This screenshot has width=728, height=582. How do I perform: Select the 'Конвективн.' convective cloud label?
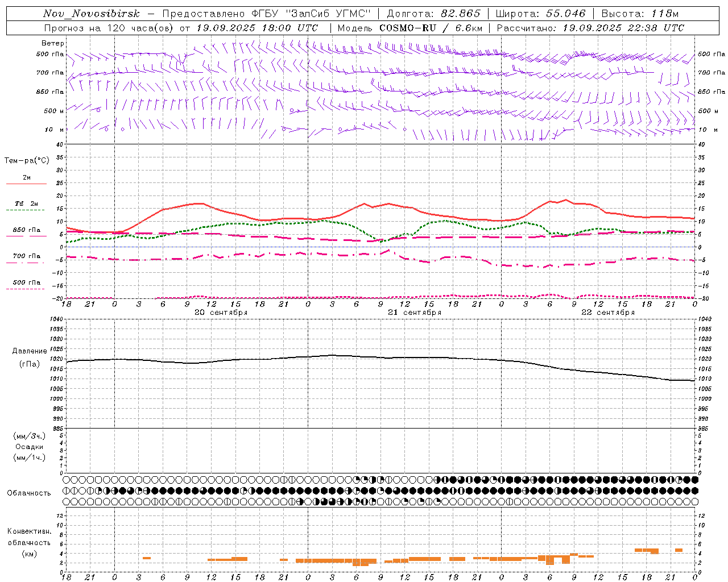pyautogui.click(x=29, y=531)
